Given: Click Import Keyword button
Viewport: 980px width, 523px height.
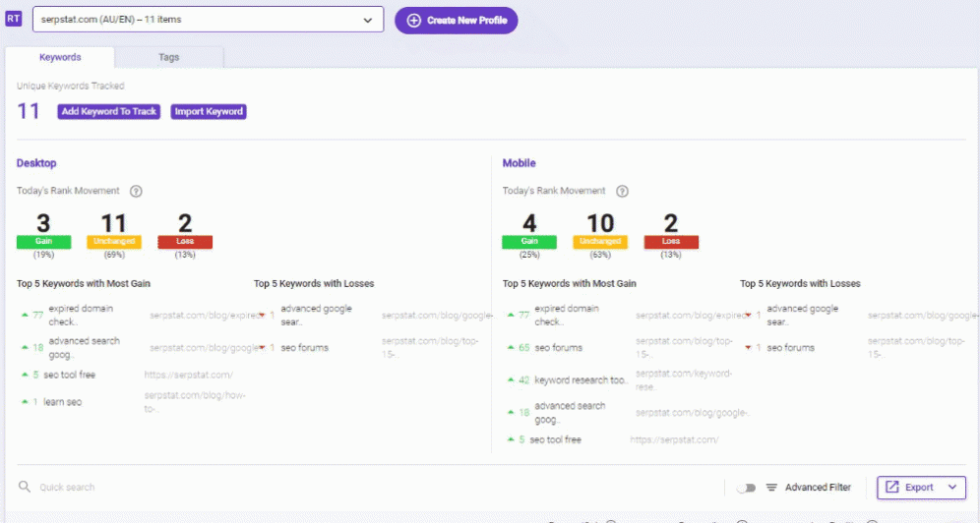Looking at the screenshot, I should point(209,112).
